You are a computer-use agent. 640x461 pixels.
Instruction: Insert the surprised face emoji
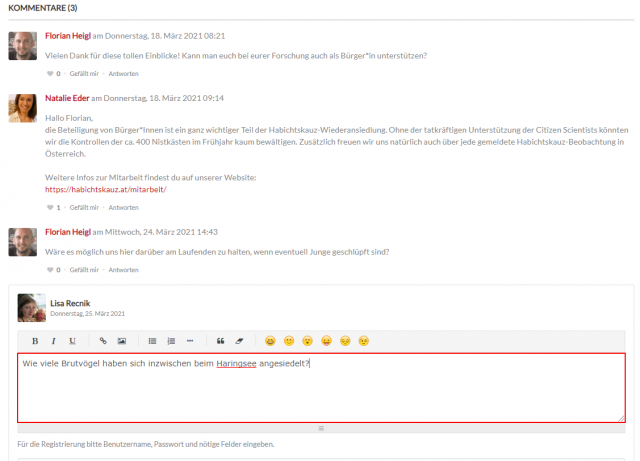[308, 341]
